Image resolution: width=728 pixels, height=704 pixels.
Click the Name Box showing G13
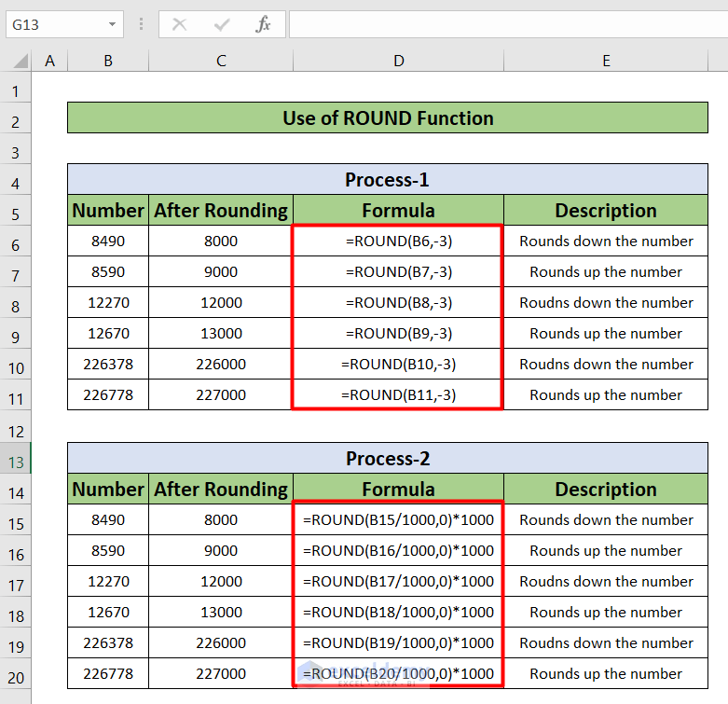click(x=64, y=24)
